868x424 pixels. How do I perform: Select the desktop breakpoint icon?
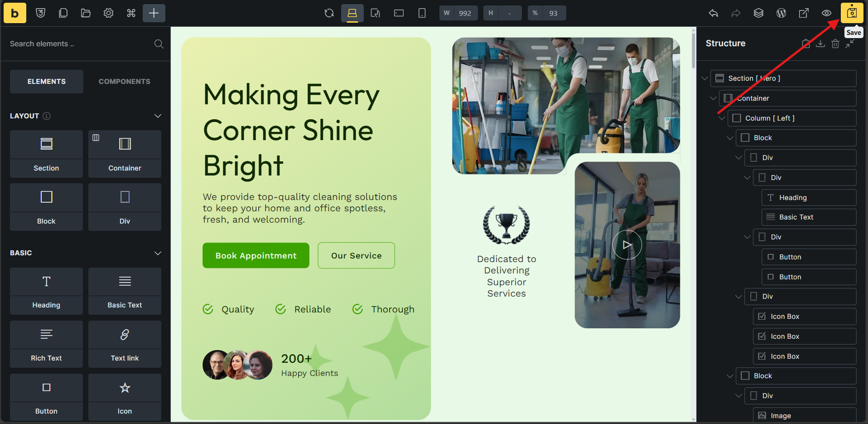[352, 13]
